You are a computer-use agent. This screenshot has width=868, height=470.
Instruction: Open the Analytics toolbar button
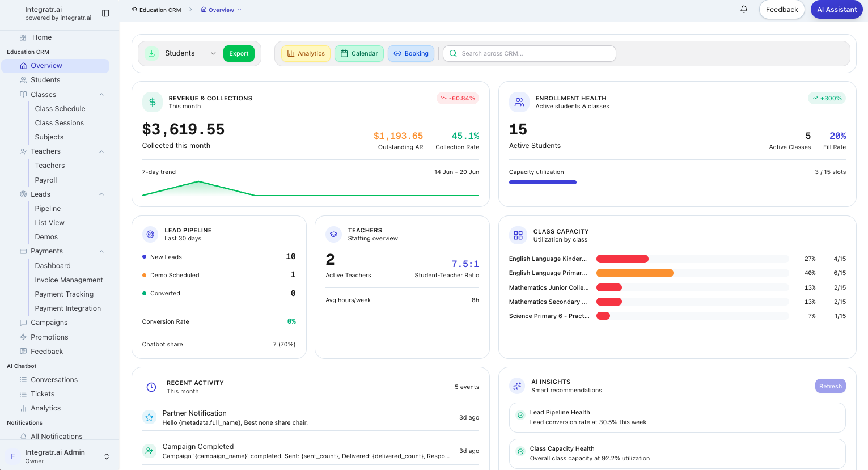[306, 53]
